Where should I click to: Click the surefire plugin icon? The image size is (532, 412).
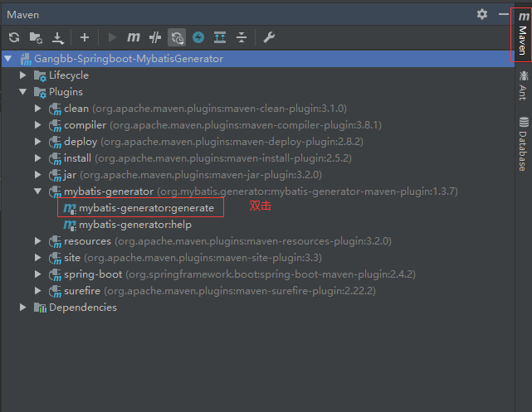pyautogui.click(x=55, y=292)
